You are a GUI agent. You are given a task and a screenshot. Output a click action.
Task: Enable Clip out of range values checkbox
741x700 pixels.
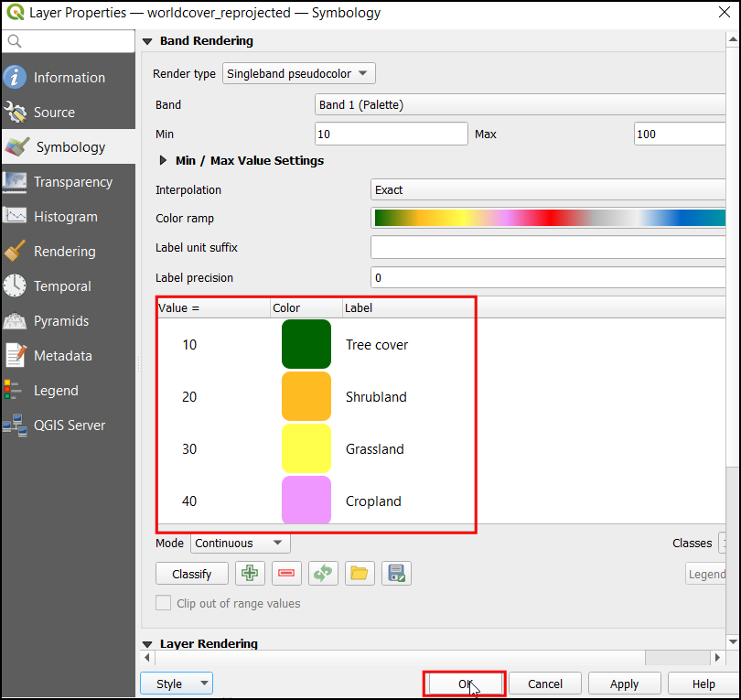tap(164, 603)
